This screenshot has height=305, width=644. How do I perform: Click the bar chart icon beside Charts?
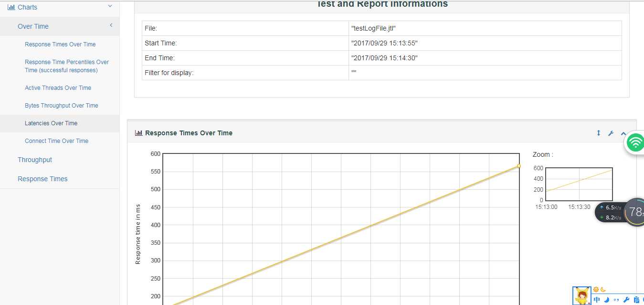(x=11, y=7)
